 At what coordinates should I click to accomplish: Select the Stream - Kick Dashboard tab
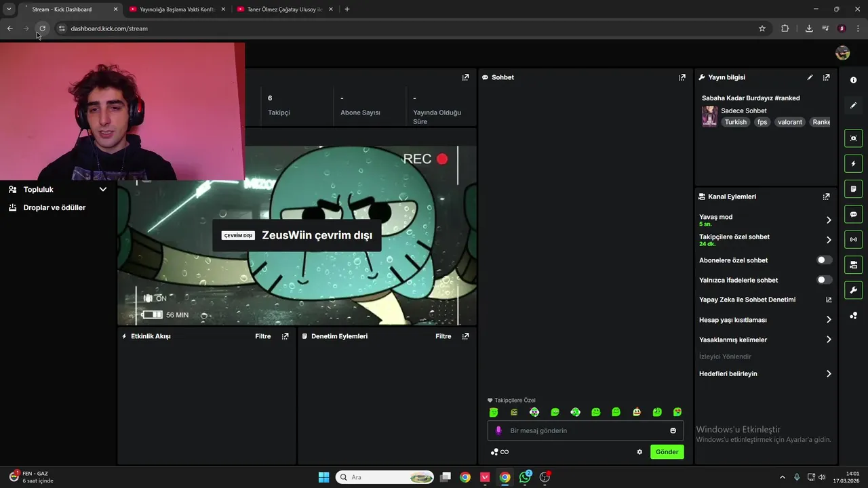click(x=70, y=9)
